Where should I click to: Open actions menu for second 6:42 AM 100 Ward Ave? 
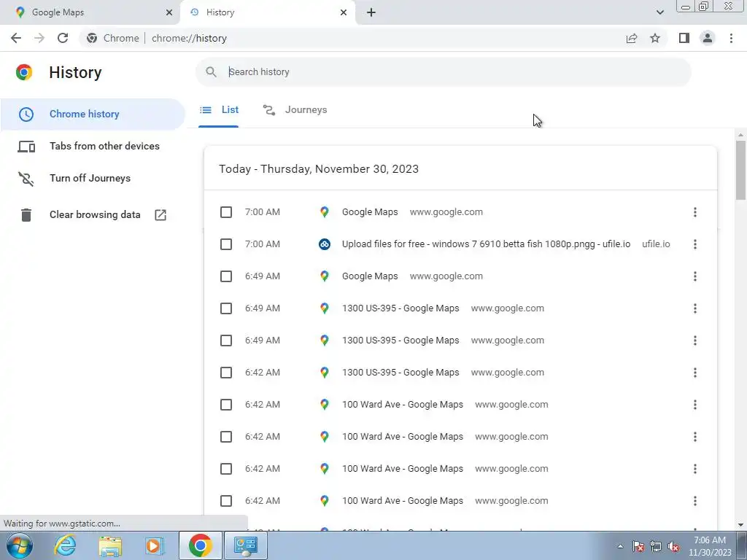coord(695,437)
